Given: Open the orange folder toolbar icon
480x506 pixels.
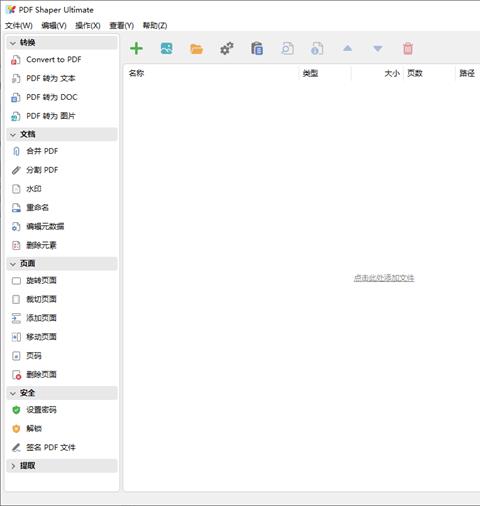Looking at the screenshot, I should tap(196, 49).
